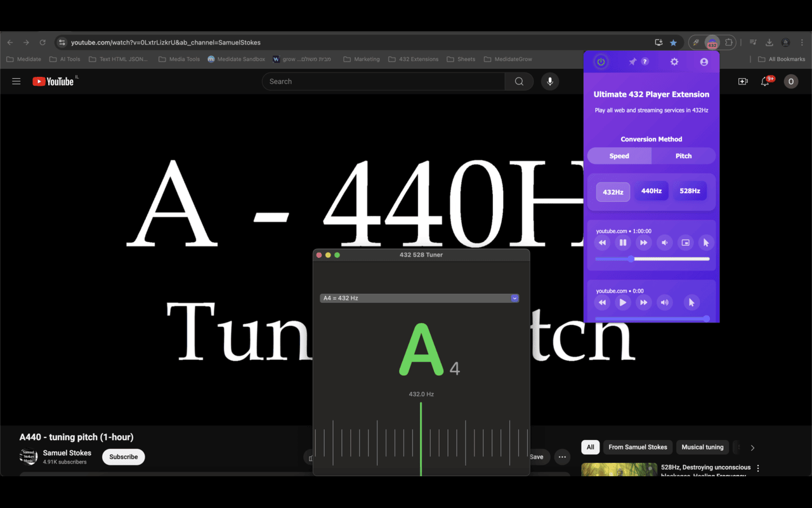Screen dimensions: 812x508
Task: Click the pin icon in extension header
Action: (x=632, y=62)
